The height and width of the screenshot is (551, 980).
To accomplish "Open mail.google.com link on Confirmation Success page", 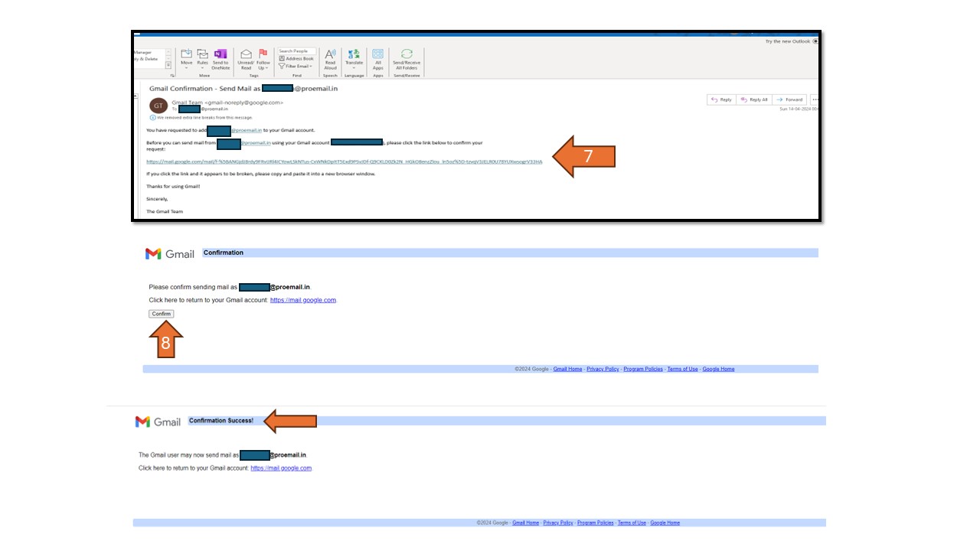I will point(281,468).
